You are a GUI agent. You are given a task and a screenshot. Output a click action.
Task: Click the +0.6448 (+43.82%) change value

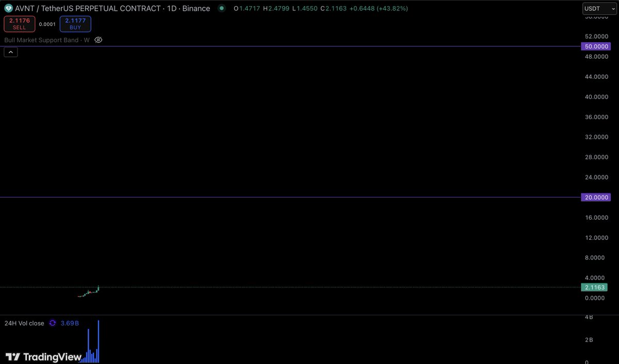[x=379, y=9]
